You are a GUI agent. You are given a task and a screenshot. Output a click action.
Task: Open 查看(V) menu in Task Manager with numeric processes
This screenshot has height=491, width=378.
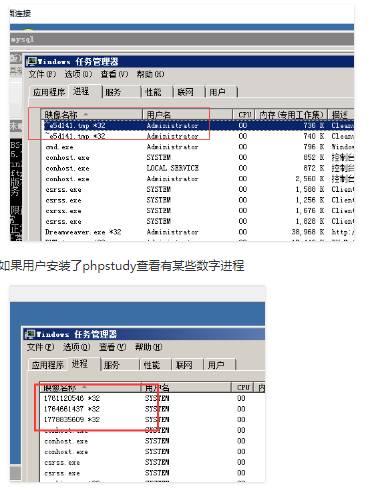tap(113, 347)
